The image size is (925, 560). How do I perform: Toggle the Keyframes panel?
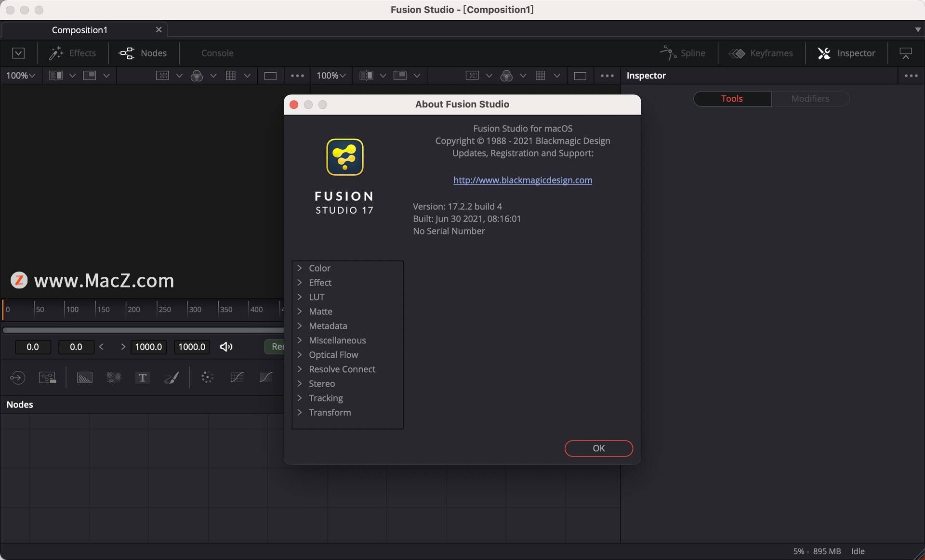point(761,53)
